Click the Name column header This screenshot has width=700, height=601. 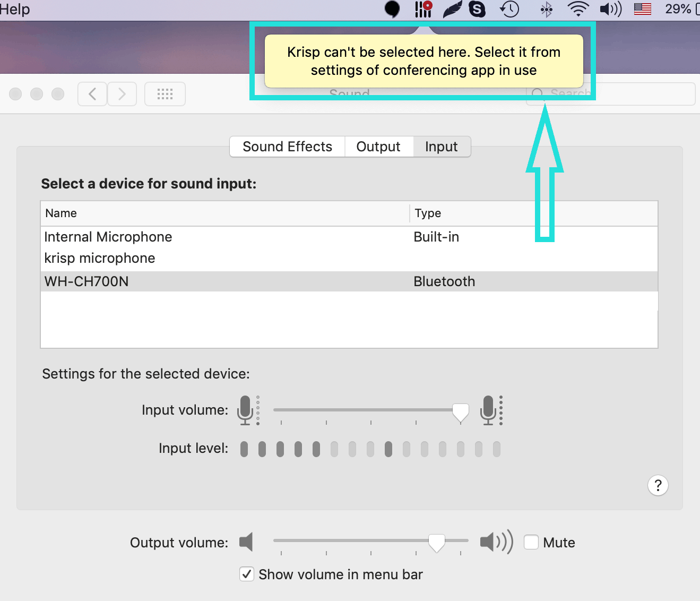pyautogui.click(x=225, y=213)
